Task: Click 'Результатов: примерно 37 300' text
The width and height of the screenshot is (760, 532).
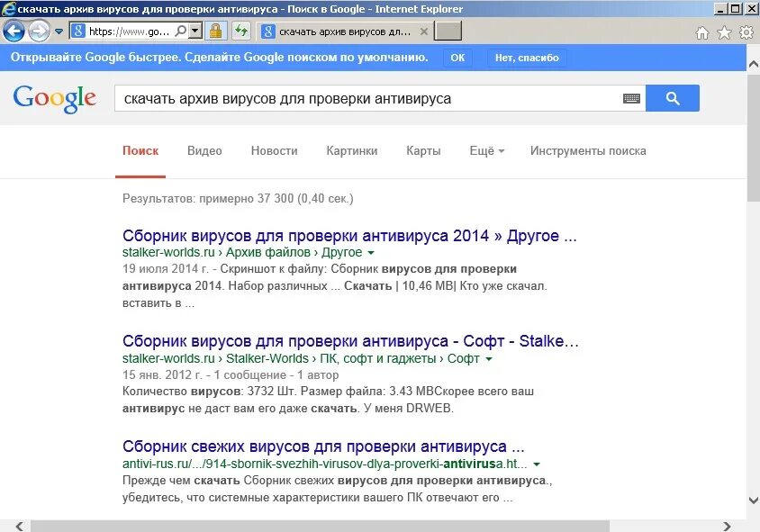Action: 208,199
